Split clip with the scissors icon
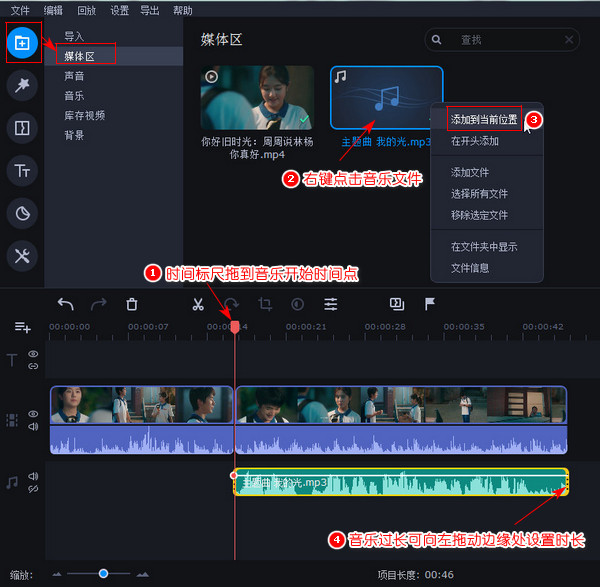 tap(198, 305)
